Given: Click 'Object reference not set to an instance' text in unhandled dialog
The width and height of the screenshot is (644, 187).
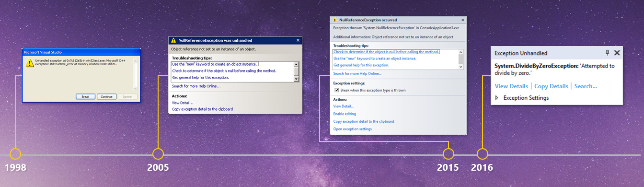Looking at the screenshot, I should coord(213,49).
